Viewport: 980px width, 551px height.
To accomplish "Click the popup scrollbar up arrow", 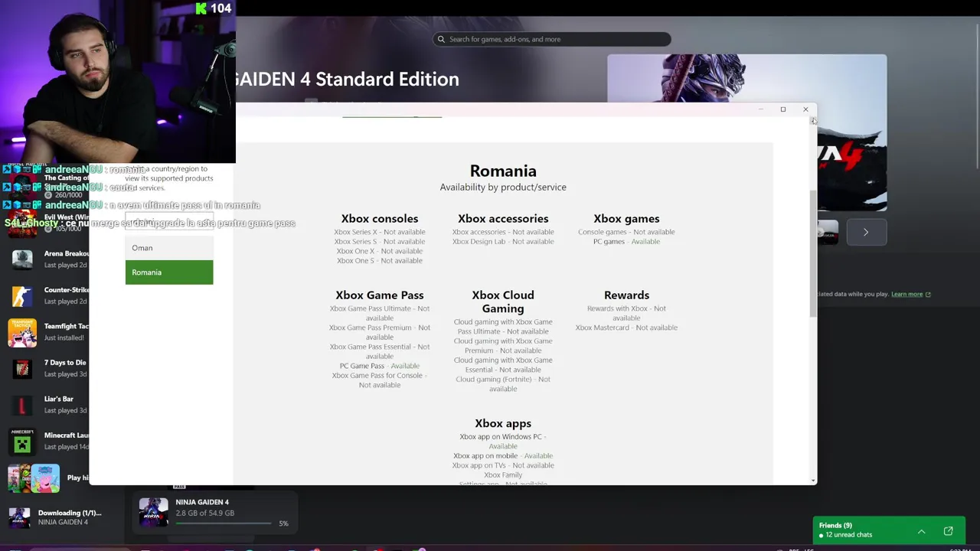I will (x=813, y=121).
